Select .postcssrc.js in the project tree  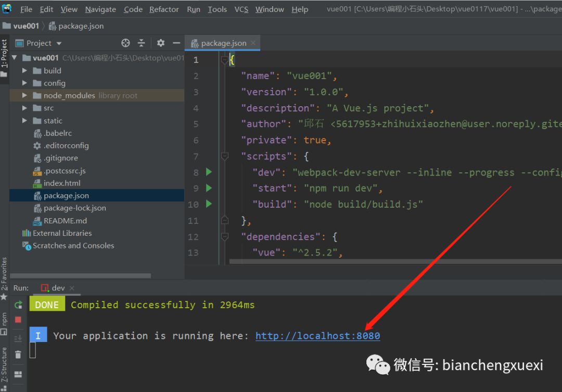(x=65, y=171)
